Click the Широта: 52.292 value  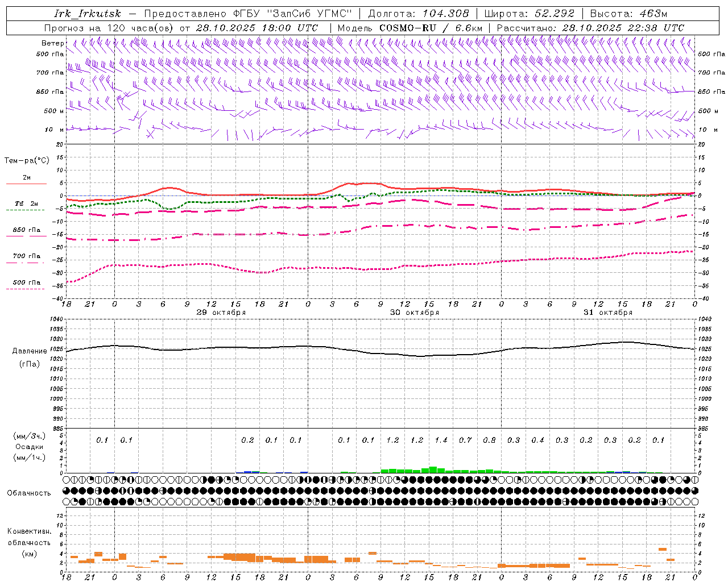coord(530,14)
